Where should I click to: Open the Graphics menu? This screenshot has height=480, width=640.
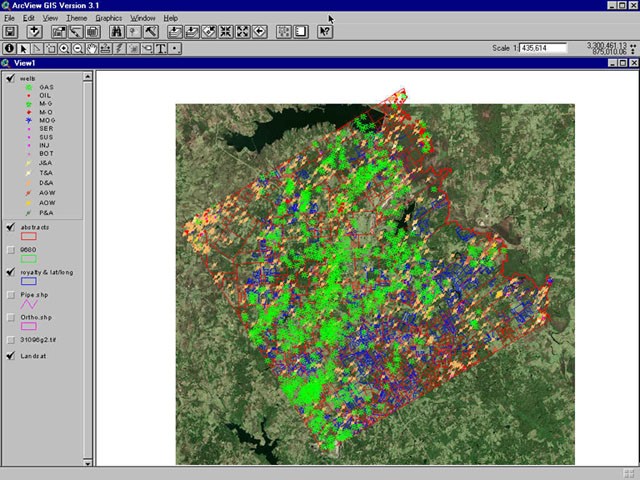click(108, 18)
